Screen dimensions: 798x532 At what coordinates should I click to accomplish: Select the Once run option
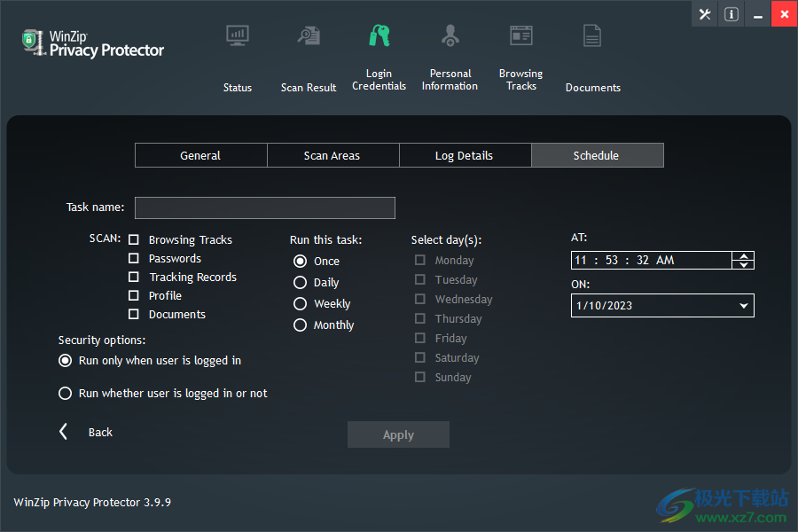301,262
